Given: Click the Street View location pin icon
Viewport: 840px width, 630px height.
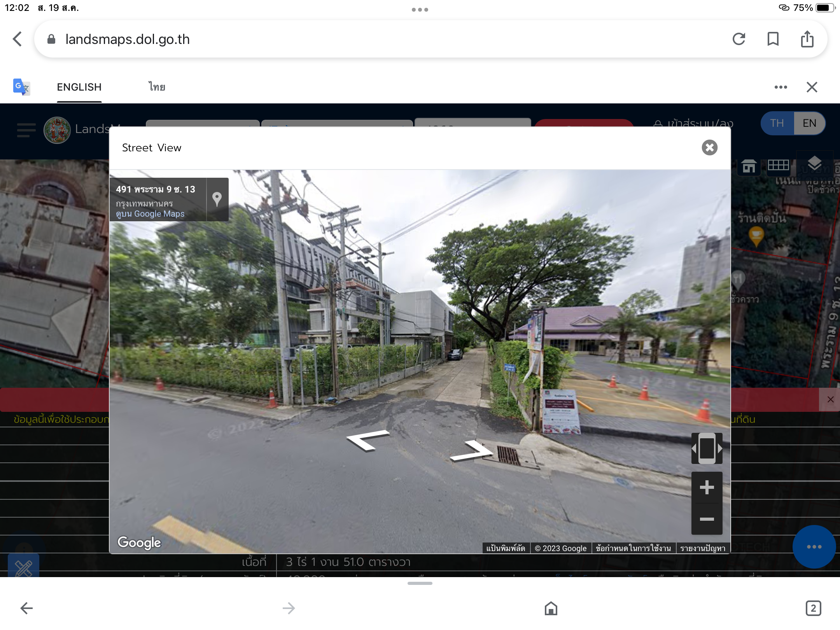Looking at the screenshot, I should tap(217, 199).
